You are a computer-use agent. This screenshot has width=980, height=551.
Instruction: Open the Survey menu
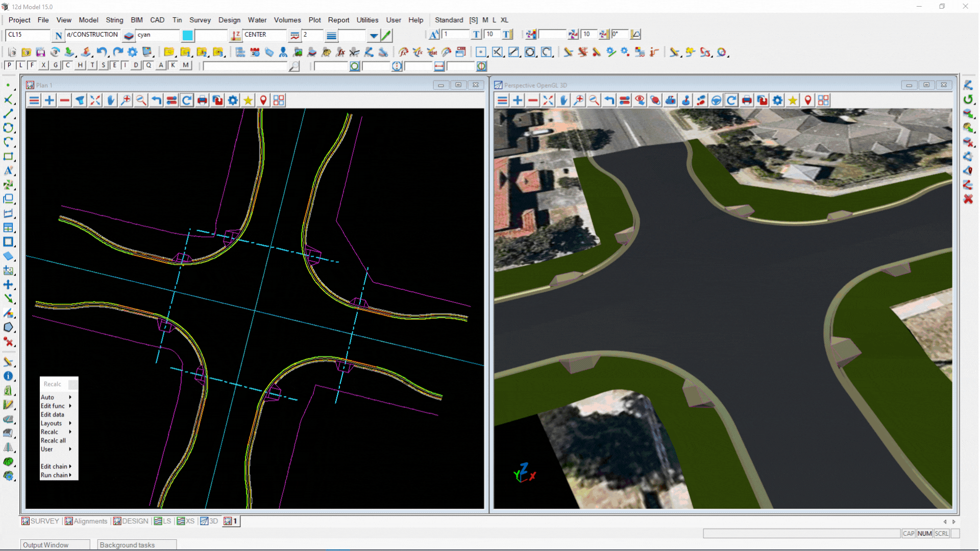(x=200, y=20)
